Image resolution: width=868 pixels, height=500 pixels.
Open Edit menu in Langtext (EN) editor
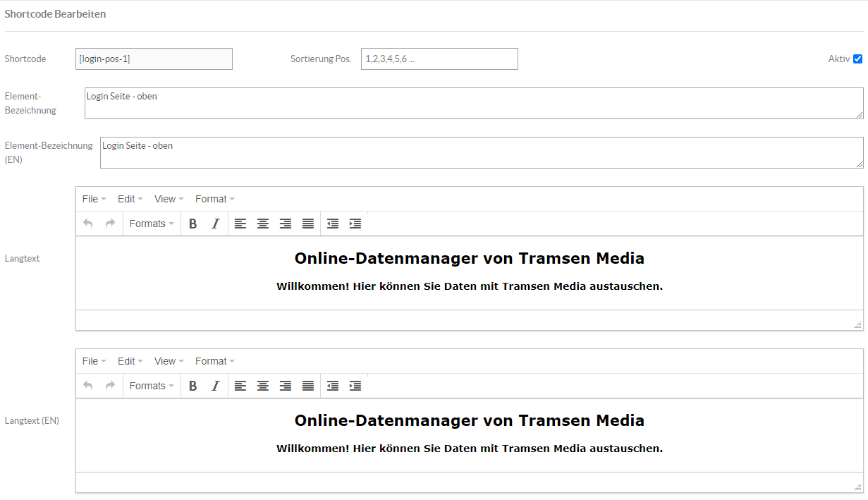pos(130,361)
